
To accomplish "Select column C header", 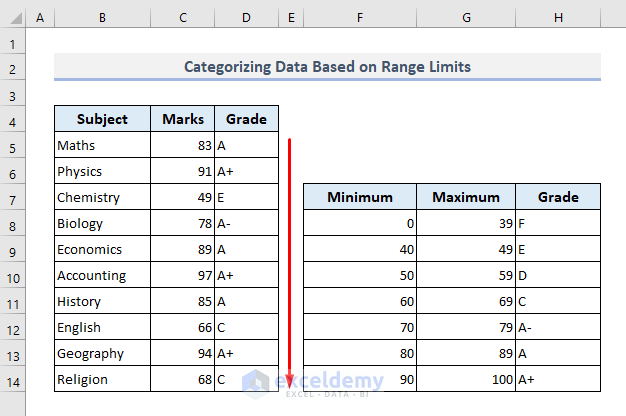I will click(x=182, y=18).
